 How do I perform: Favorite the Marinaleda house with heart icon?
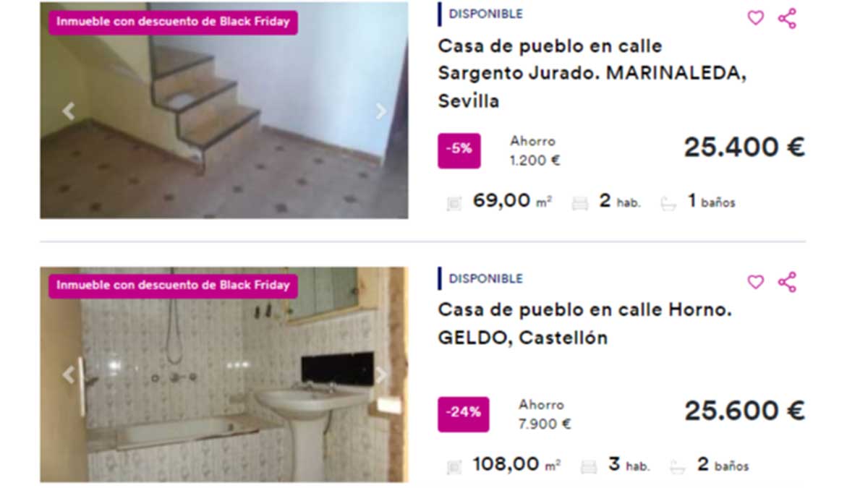[x=755, y=18]
